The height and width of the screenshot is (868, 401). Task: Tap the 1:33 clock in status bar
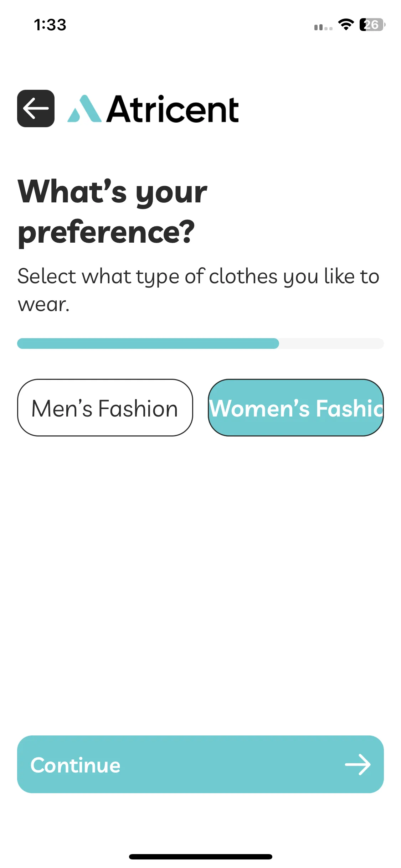click(50, 25)
